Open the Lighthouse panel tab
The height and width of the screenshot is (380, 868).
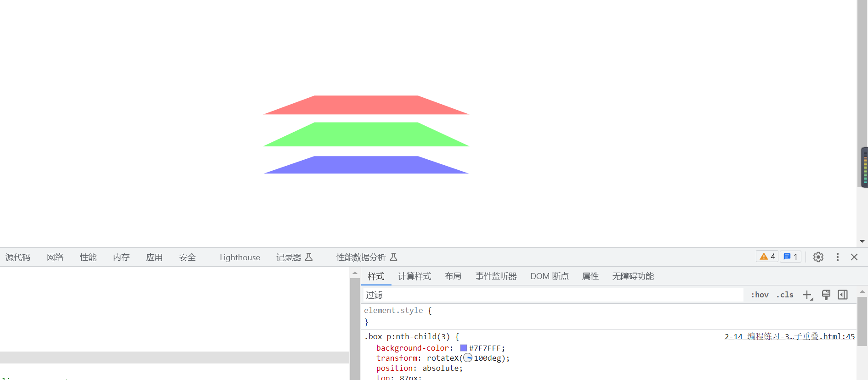tap(240, 257)
